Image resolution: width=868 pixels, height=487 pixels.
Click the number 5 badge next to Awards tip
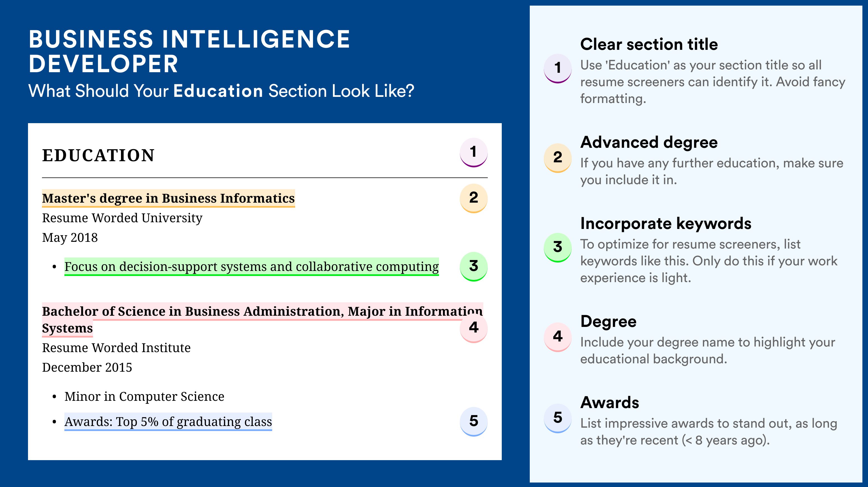pos(558,418)
